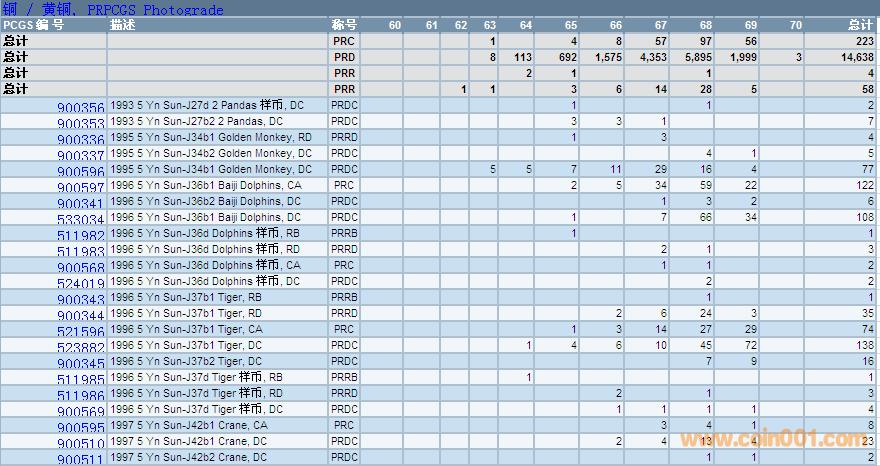Select PCGS number 511982 link
Viewport: 880px width, 466px height.
pyautogui.click(x=81, y=236)
